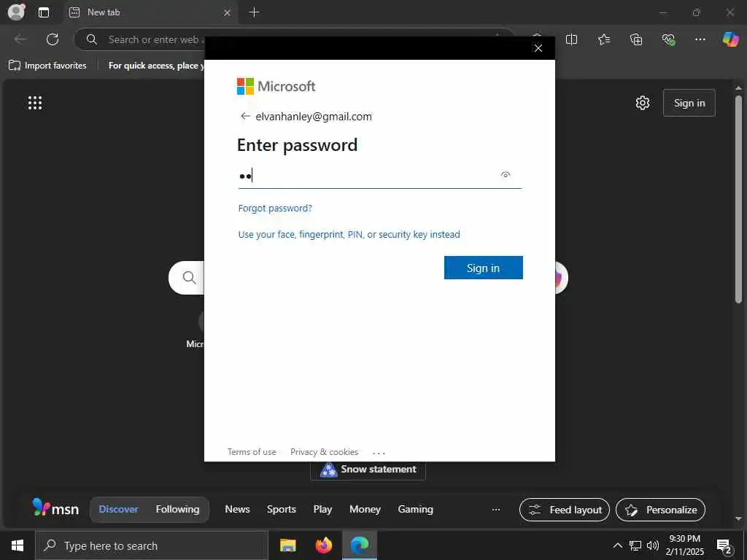Image resolution: width=747 pixels, height=560 pixels.
Task: Show hidden tray icons chevron
Action: (617, 545)
